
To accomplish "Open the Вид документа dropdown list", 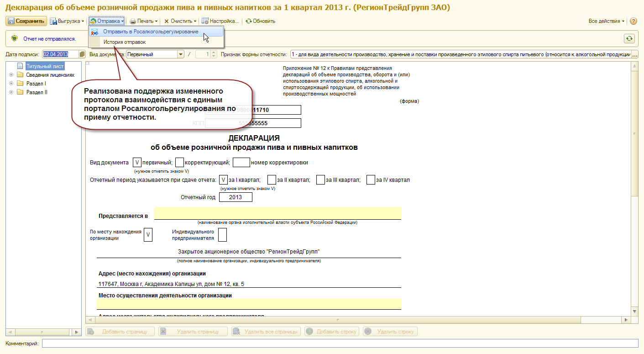I will point(180,54).
